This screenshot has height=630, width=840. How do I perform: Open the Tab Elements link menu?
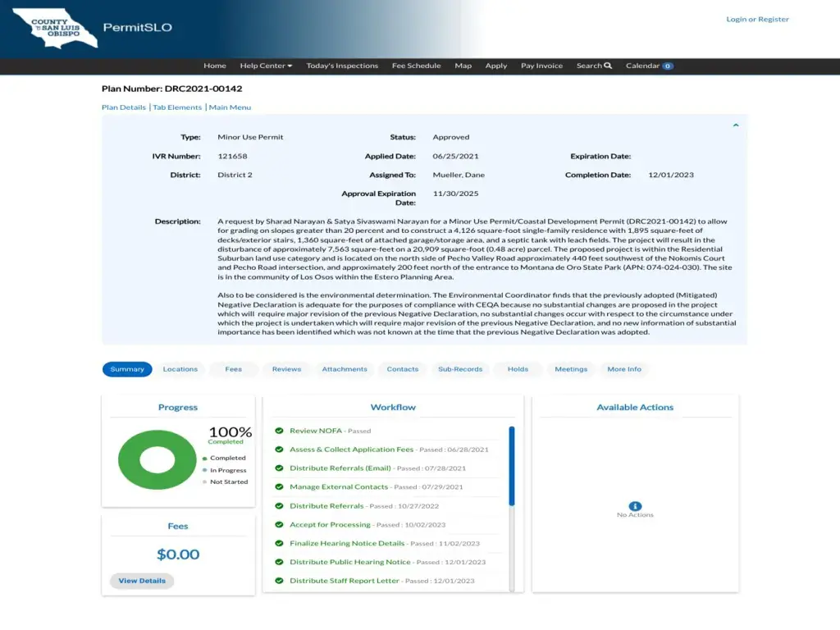click(x=177, y=107)
